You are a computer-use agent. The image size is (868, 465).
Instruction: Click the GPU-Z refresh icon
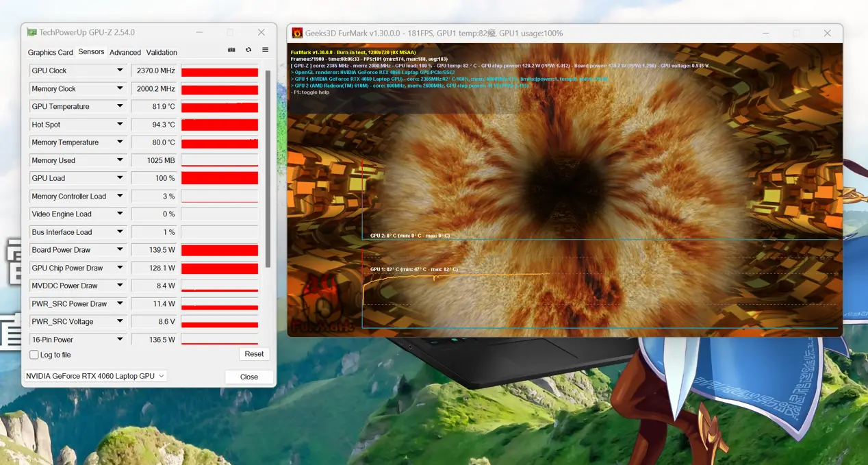tap(248, 50)
